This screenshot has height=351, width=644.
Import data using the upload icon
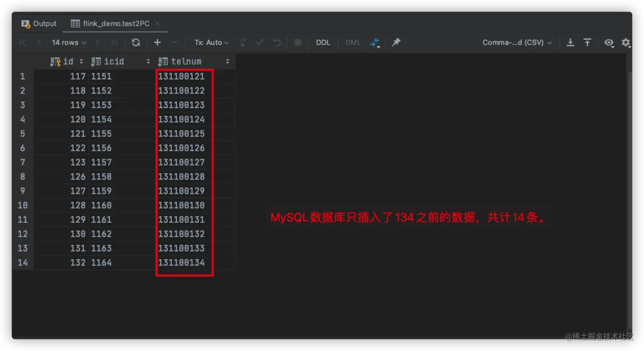click(587, 42)
